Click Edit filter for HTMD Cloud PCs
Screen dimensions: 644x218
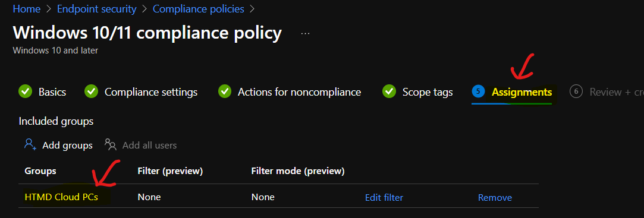pyautogui.click(x=384, y=197)
